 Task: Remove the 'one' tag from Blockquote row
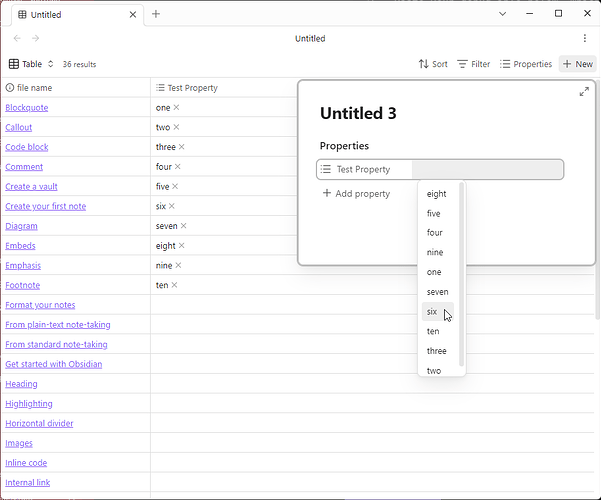(x=177, y=107)
